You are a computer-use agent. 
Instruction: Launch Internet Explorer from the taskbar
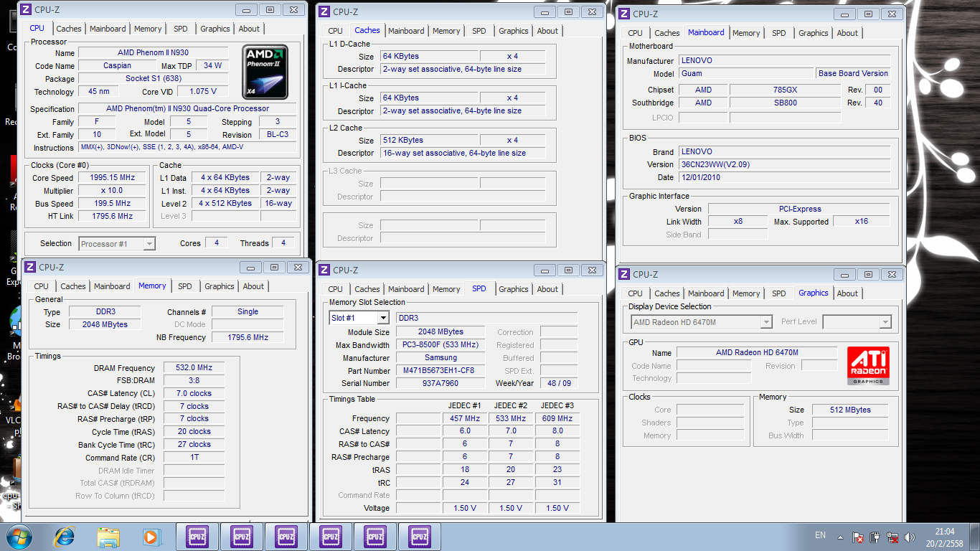tap(65, 537)
